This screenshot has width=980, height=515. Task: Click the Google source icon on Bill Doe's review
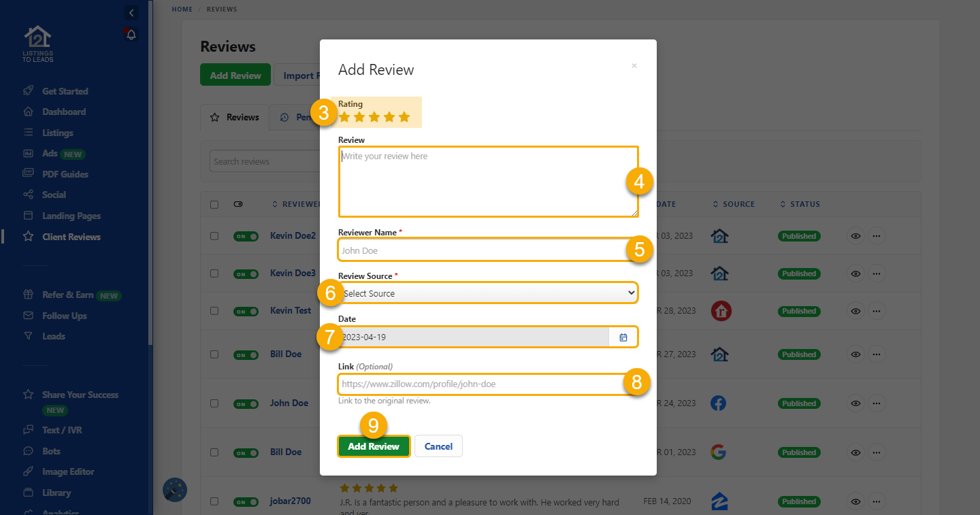point(719,452)
